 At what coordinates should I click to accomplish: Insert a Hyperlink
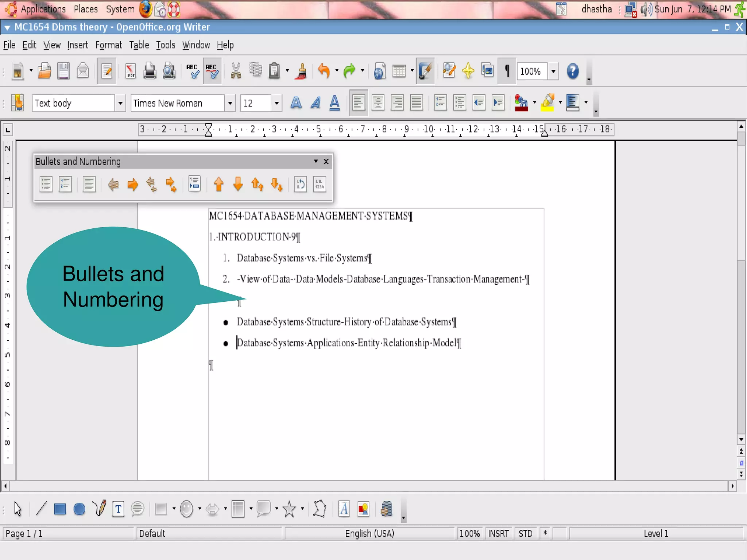point(379,71)
